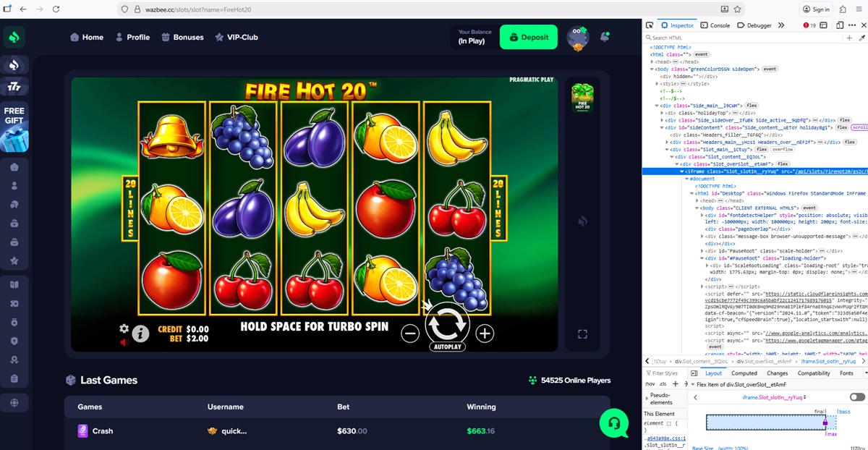Spin the reels with the circular spin button
This screenshot has height=450, width=868.
[x=447, y=323]
